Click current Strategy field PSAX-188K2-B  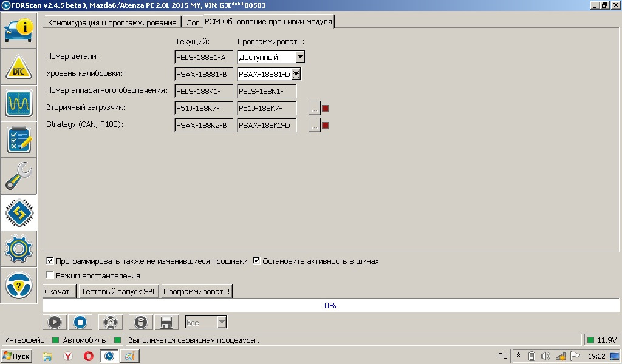(x=204, y=125)
